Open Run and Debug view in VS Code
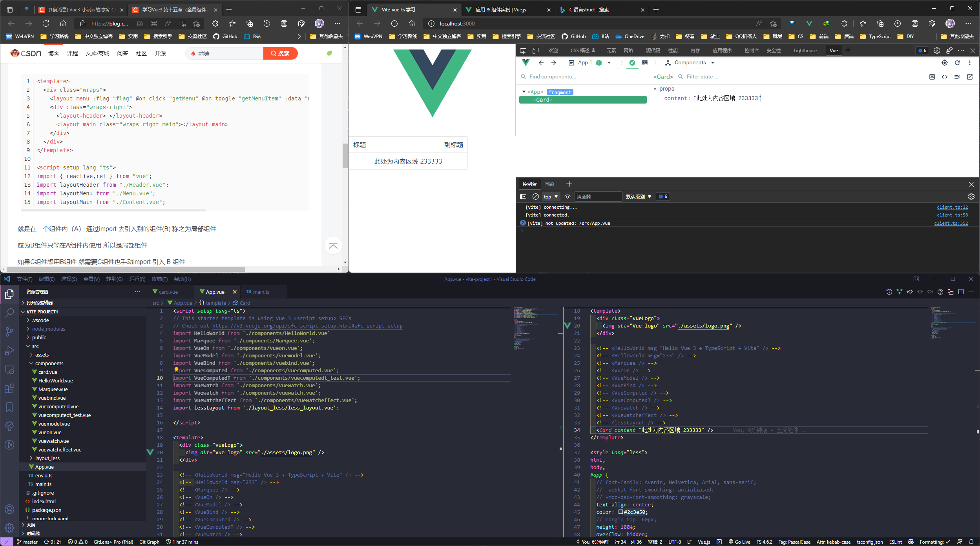 9,351
